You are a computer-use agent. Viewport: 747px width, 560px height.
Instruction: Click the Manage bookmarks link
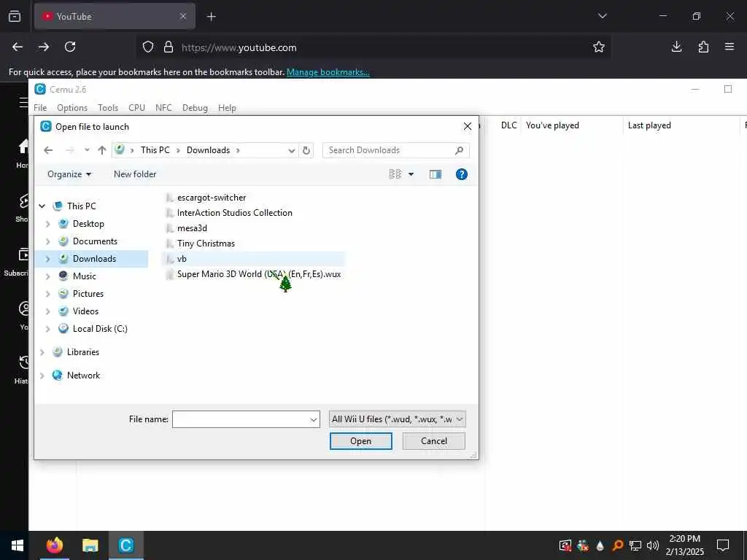[328, 72]
